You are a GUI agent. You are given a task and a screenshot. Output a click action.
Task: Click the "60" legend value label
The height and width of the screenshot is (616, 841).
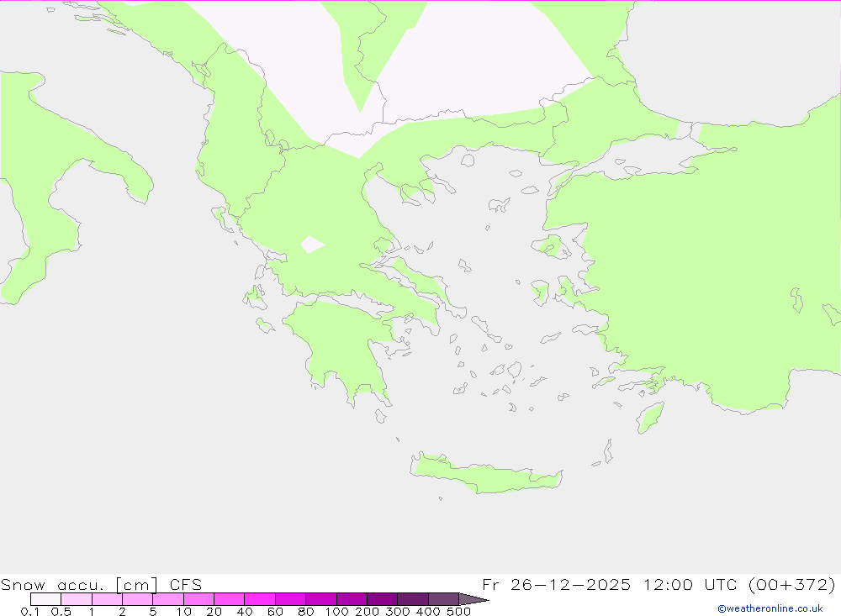tap(275, 611)
